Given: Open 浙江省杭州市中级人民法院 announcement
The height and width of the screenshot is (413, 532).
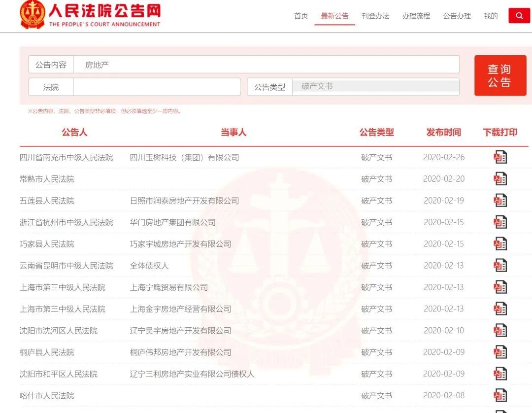Looking at the screenshot, I should point(66,223).
